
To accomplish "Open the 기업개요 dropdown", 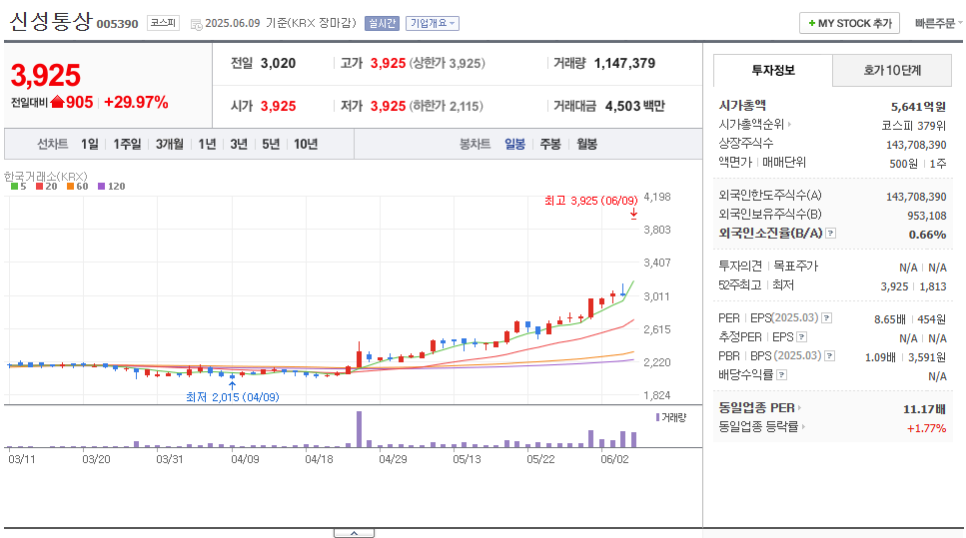I will coord(432,23).
